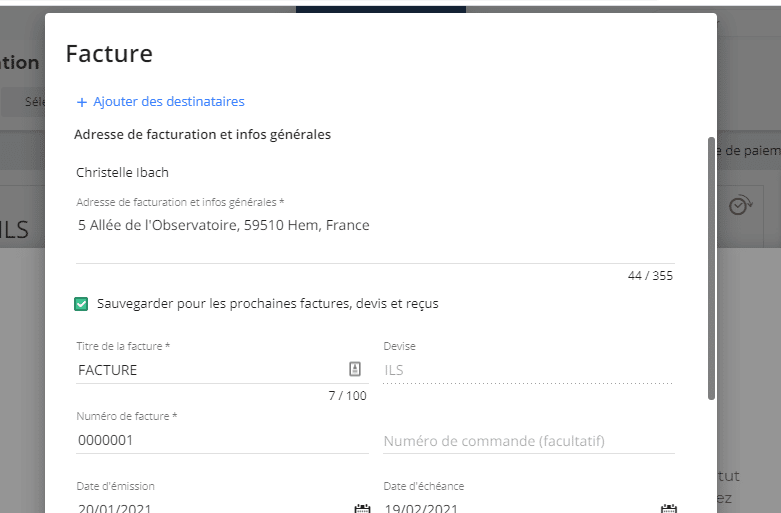The width and height of the screenshot is (781, 513).
Task: Click the icon inside Titre de la facture field
Action: [x=355, y=369]
